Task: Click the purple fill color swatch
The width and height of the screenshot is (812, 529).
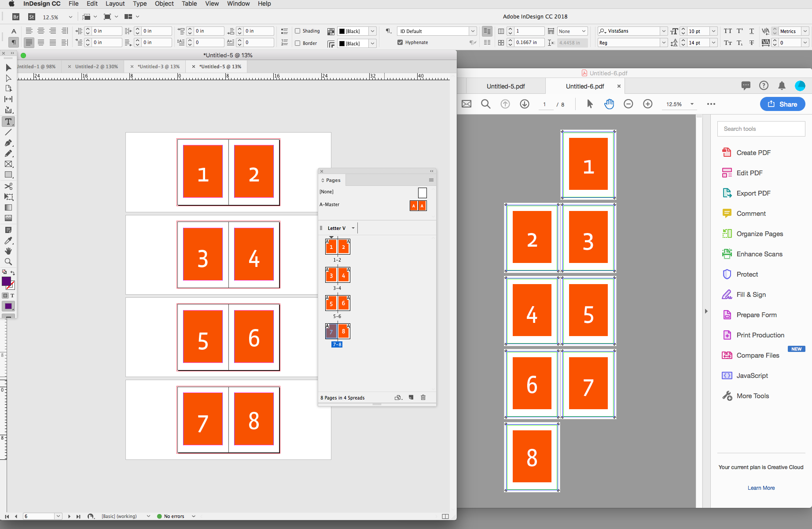Action: click(6, 281)
